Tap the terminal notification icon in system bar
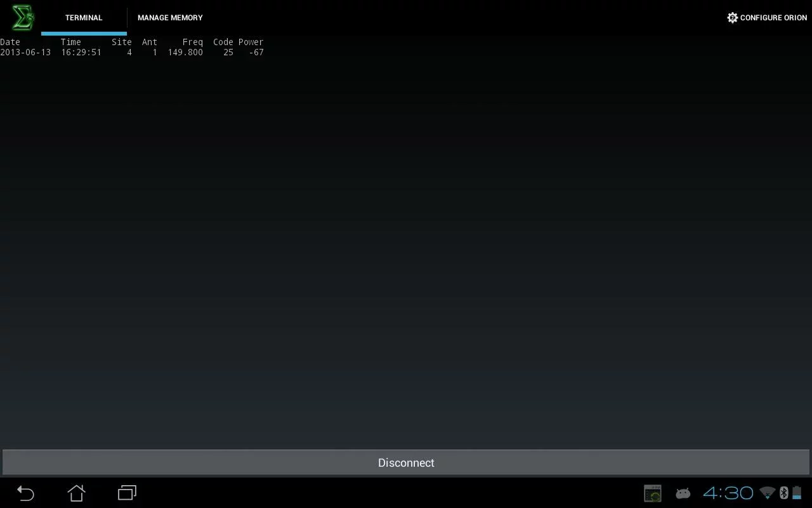The width and height of the screenshot is (812, 508). (x=653, y=493)
